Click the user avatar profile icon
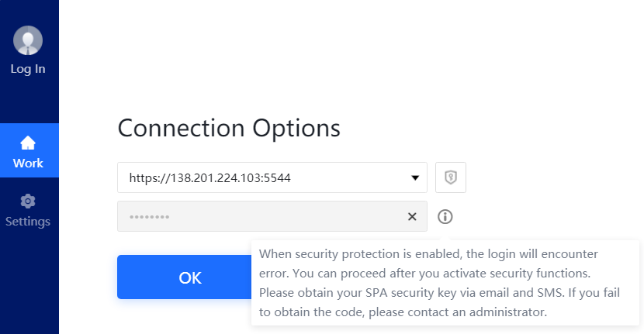The width and height of the screenshot is (644, 334). (x=28, y=40)
